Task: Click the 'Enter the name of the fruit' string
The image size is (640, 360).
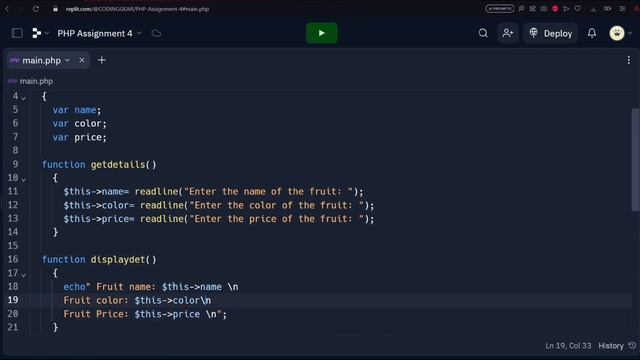Action: click(268, 191)
